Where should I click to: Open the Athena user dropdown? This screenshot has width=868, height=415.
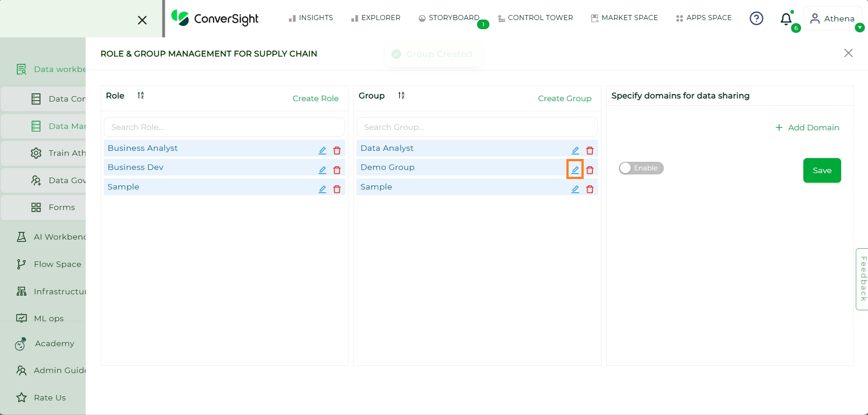tap(833, 19)
